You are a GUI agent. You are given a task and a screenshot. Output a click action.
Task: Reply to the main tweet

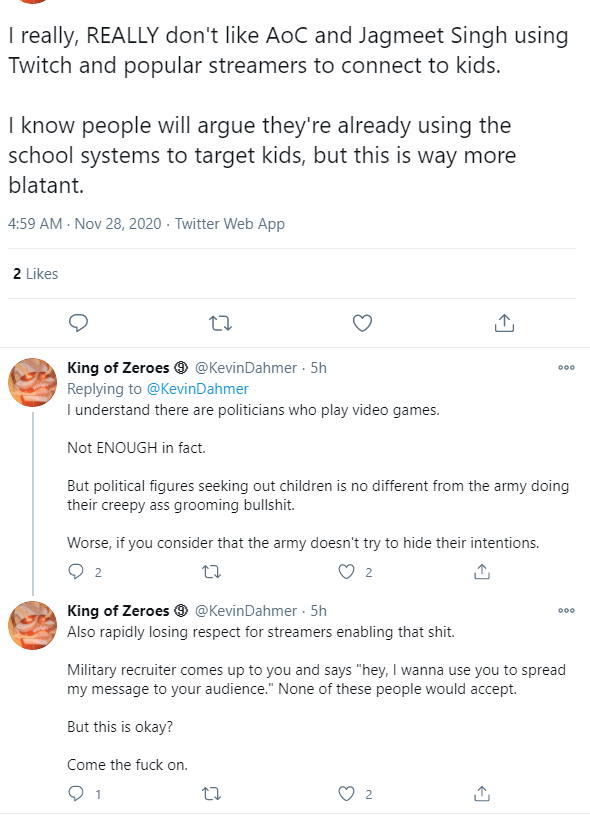78,322
